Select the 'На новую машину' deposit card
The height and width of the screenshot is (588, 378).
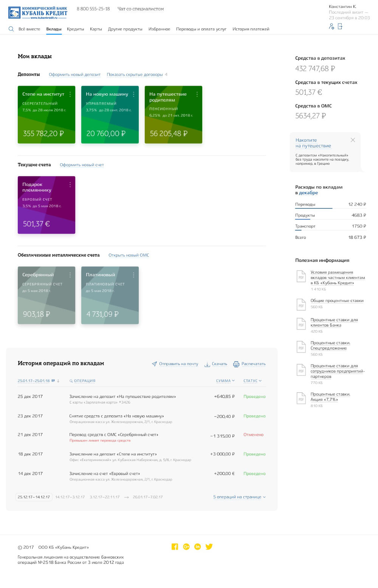(110, 115)
